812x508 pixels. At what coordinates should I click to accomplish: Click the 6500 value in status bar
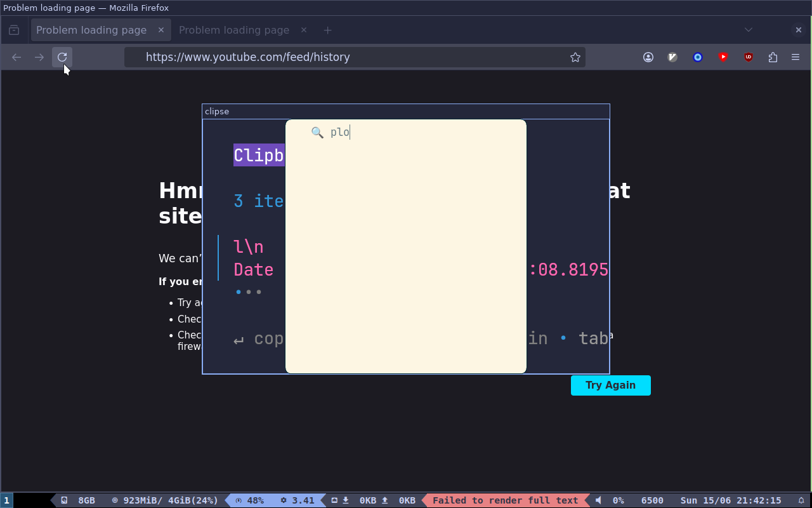(652, 500)
